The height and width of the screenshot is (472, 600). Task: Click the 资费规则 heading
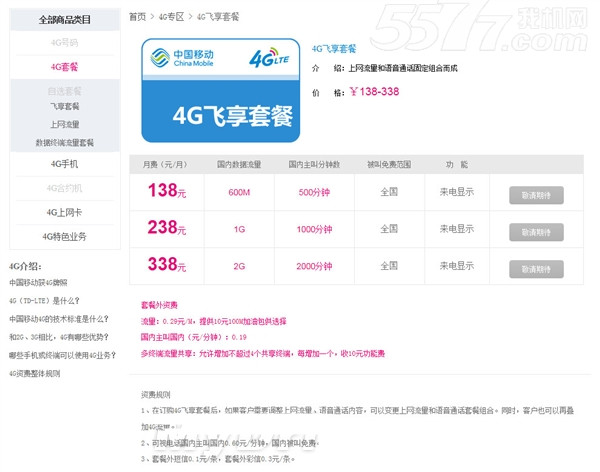156,395
